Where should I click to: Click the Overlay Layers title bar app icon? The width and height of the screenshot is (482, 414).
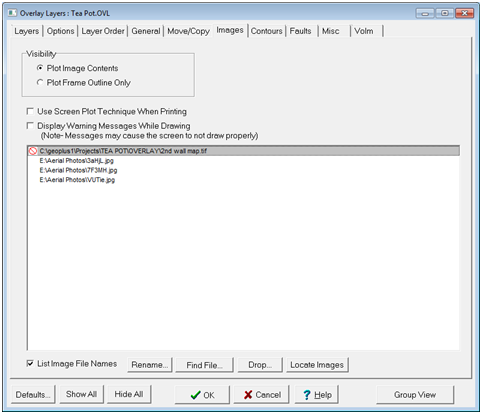[12, 13]
